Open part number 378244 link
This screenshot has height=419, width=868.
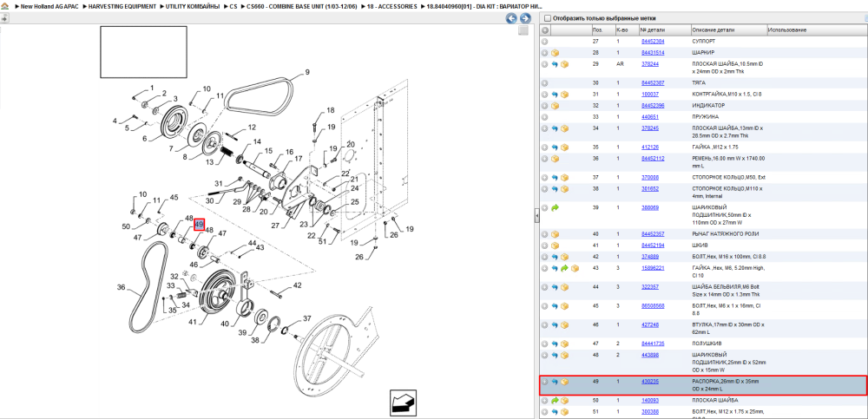coord(650,64)
